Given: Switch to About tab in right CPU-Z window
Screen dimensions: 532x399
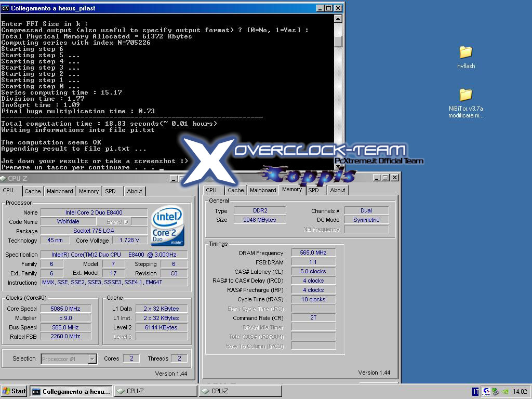Looking at the screenshot, I should pyautogui.click(x=338, y=190).
